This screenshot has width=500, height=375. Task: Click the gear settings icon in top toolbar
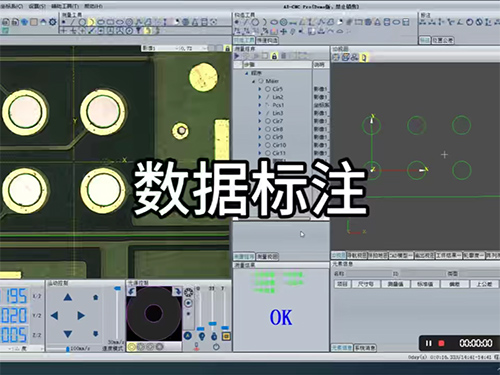(x=53, y=22)
